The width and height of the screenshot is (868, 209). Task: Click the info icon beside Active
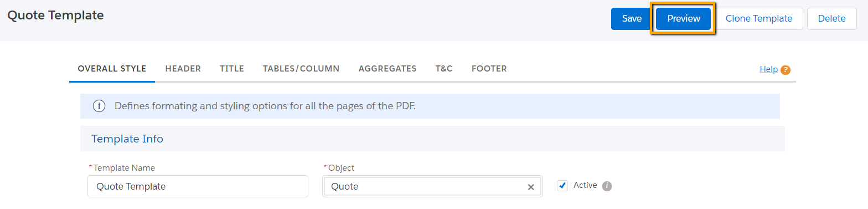click(x=607, y=186)
